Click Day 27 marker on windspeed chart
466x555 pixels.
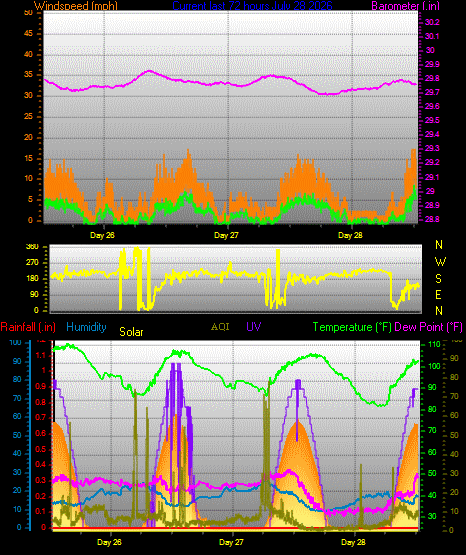[x=226, y=235]
